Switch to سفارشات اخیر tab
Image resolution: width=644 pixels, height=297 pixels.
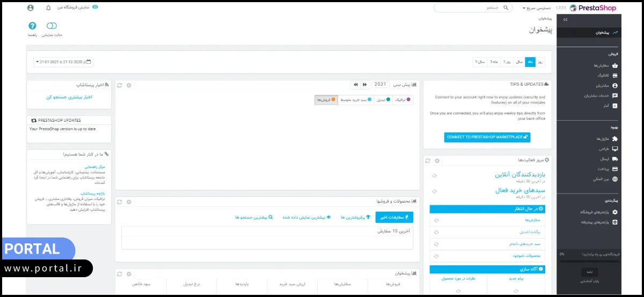(394, 218)
